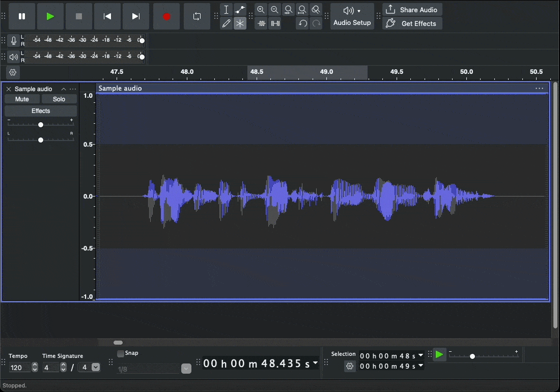Solo the Sample audio track
This screenshot has height=392, width=560.
[x=59, y=99]
